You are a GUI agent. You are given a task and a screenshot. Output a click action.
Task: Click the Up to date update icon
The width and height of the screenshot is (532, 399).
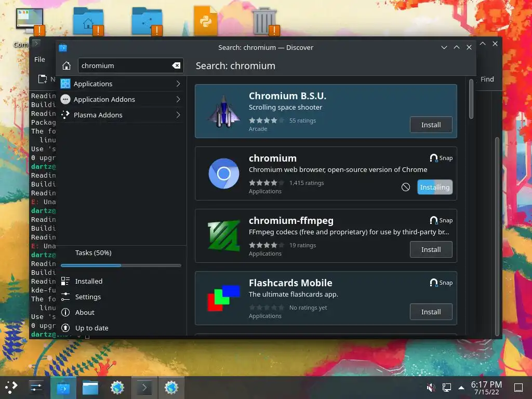coord(65,328)
